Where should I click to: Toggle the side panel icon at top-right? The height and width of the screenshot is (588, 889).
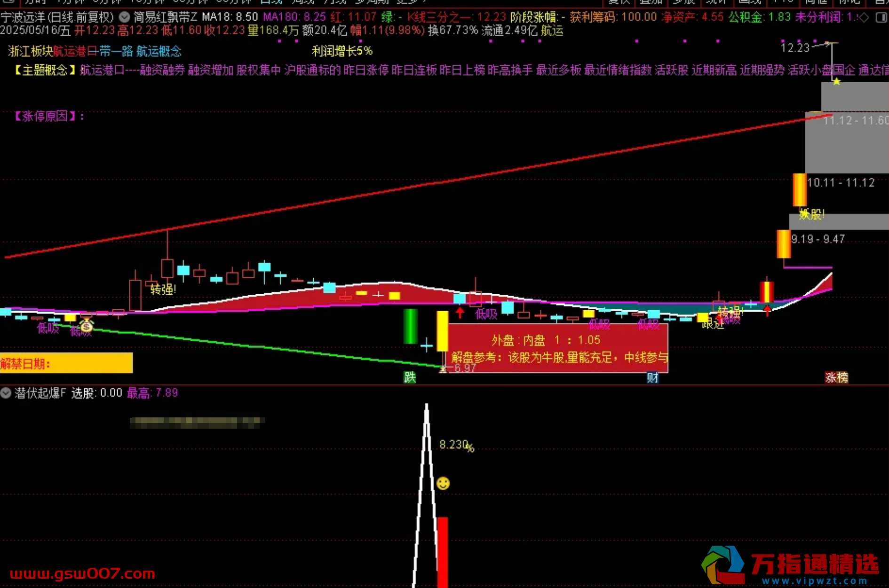point(881,17)
